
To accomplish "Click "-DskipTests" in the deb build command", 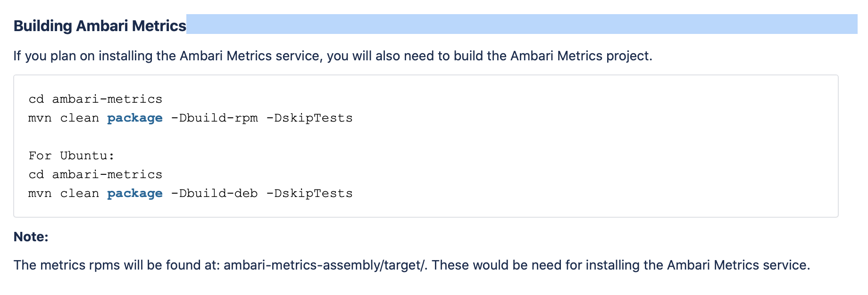I will coord(309,194).
